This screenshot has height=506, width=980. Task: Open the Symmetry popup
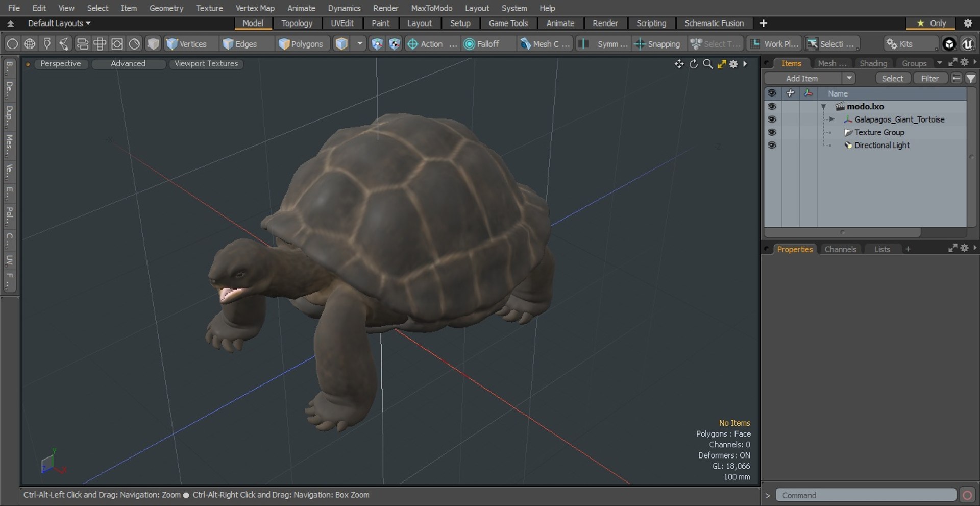click(x=603, y=44)
